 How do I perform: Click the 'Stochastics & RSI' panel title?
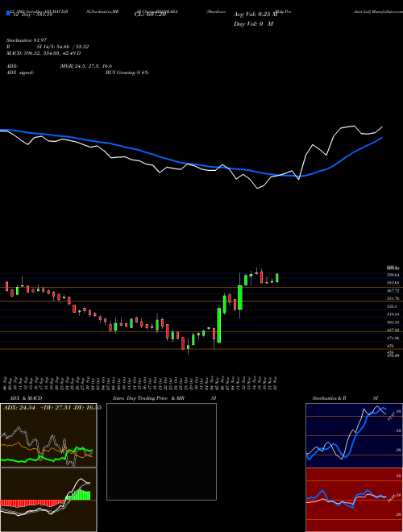(x=345, y=398)
